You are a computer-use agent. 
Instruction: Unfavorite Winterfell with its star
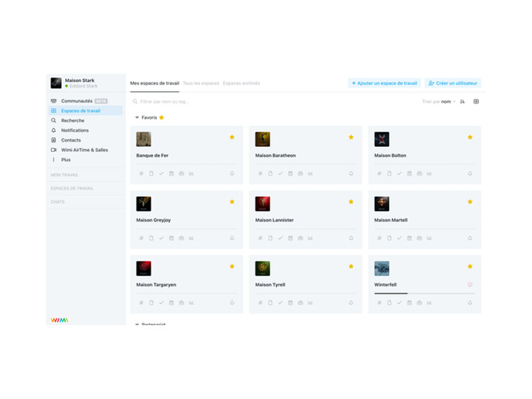(470, 267)
